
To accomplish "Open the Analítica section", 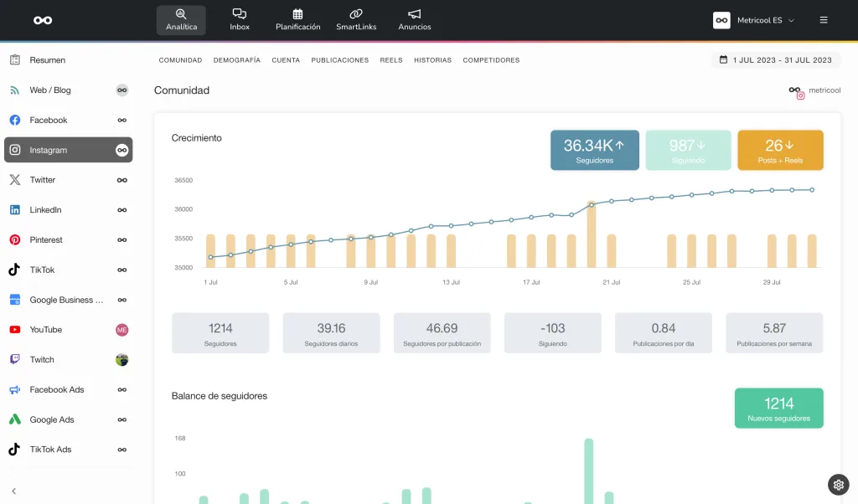I will (x=181, y=20).
